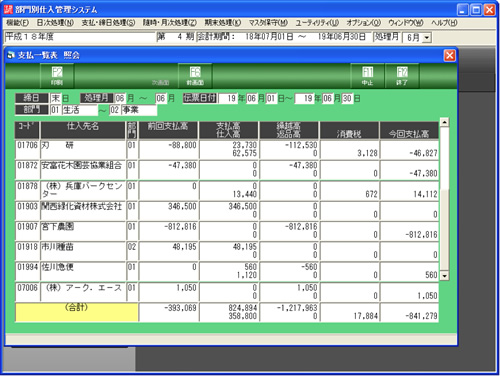Click the 締日 input field
500x376 pixels.
pos(55,98)
